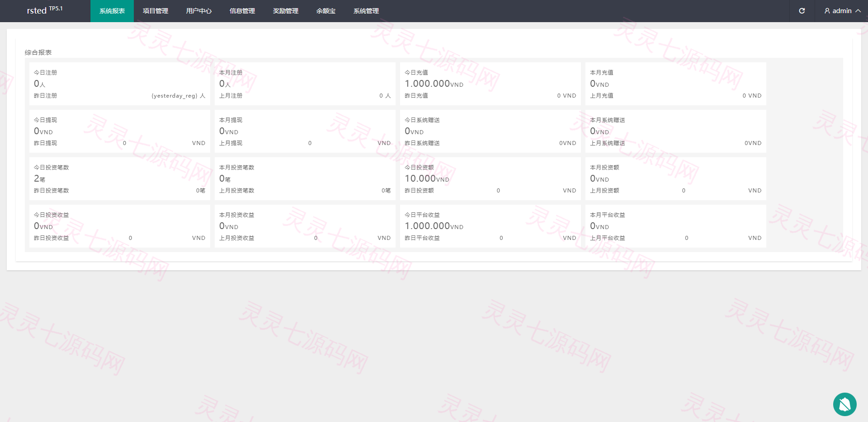Screen dimensions: 868x422
Task: Select the 今日系统赠送 label
Action: coord(422,120)
